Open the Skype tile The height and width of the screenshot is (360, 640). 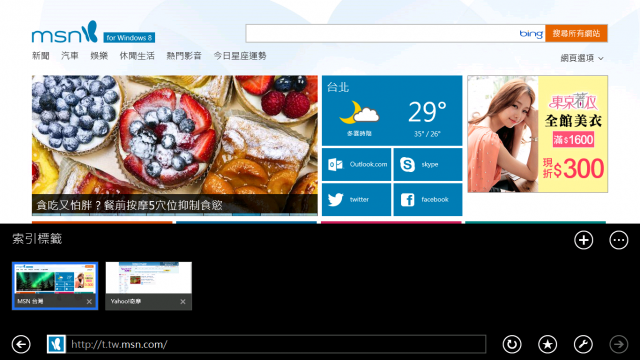(428, 164)
